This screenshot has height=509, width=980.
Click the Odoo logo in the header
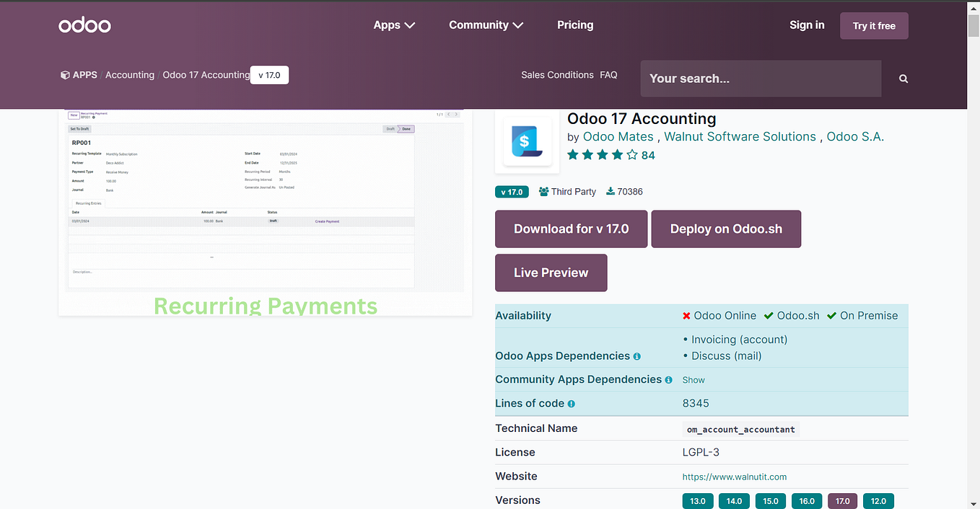pos(84,25)
